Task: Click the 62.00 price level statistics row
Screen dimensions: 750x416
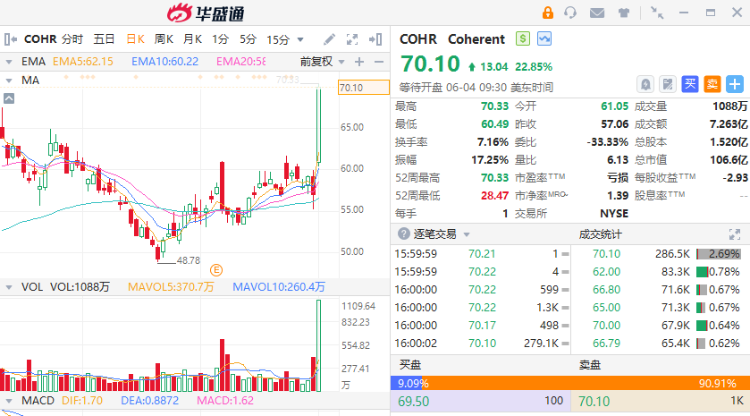Action: point(661,272)
